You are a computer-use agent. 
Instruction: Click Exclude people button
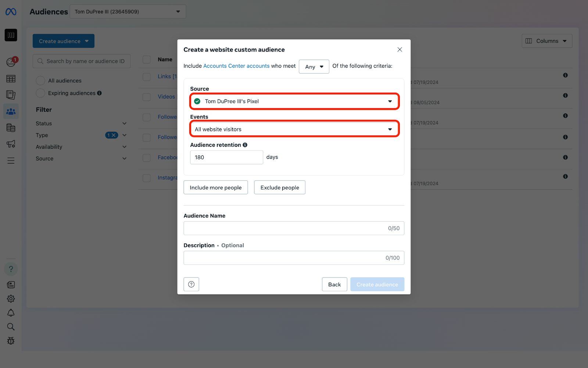pyautogui.click(x=280, y=187)
